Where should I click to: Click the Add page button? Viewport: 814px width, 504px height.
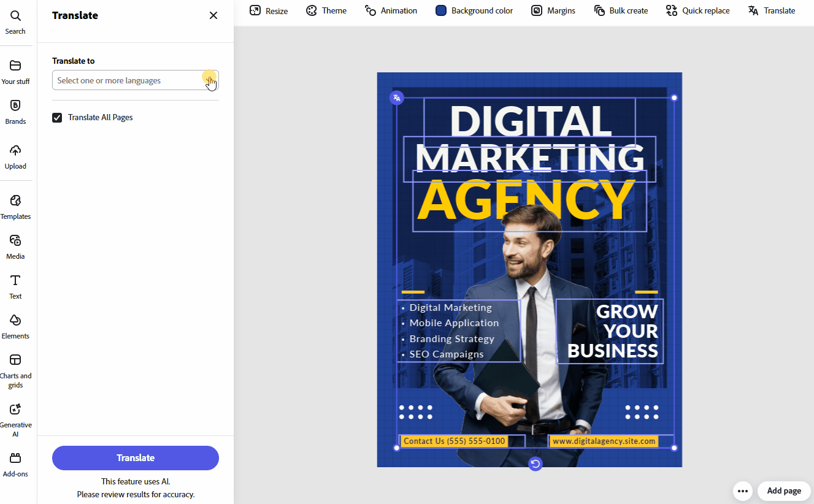point(783,491)
